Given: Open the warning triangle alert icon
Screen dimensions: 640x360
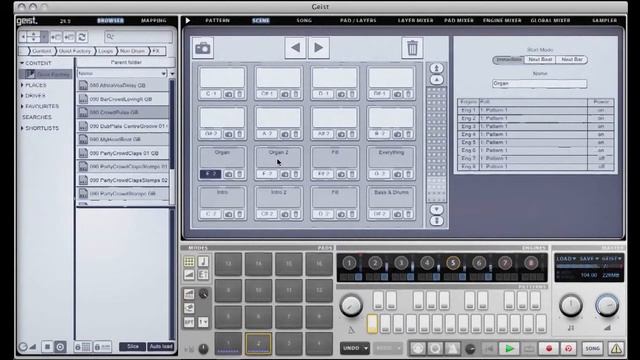Looking at the screenshot, I should [x=616, y=349].
